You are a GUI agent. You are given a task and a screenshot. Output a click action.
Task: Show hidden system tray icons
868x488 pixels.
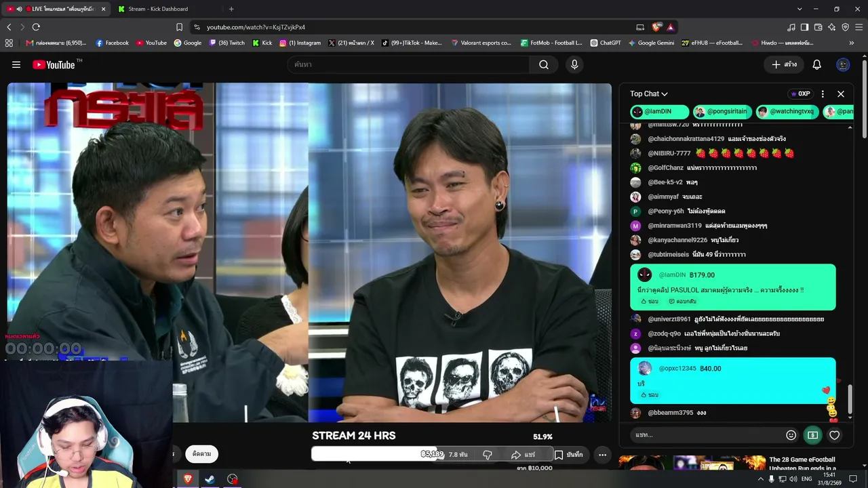tap(760, 479)
